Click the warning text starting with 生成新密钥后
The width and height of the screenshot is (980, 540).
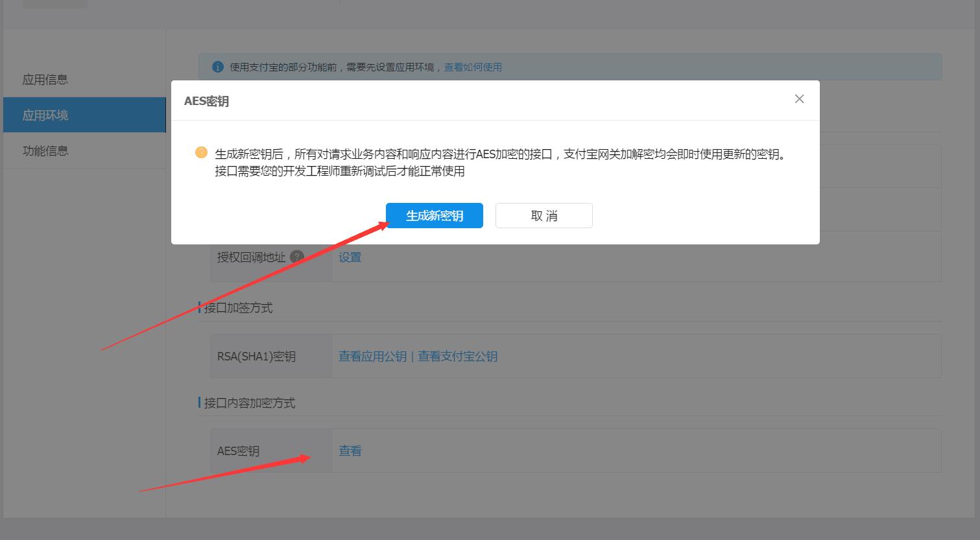click(500, 154)
